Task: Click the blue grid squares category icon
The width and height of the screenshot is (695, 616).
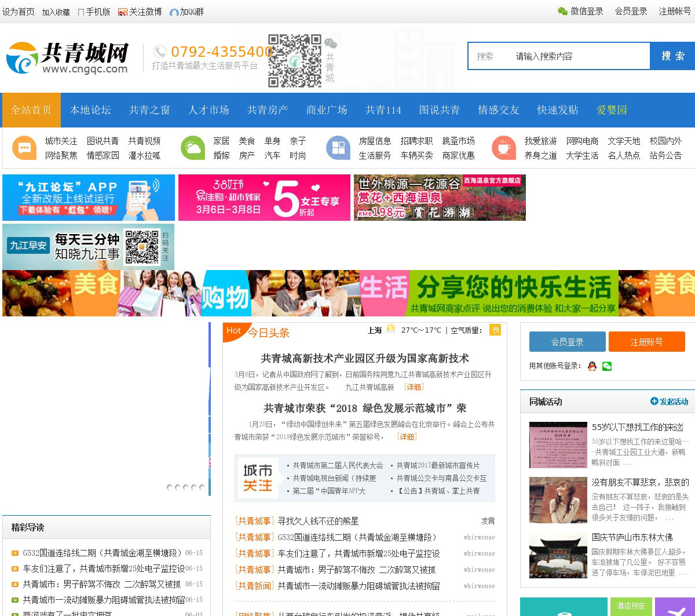Action: coord(338,148)
